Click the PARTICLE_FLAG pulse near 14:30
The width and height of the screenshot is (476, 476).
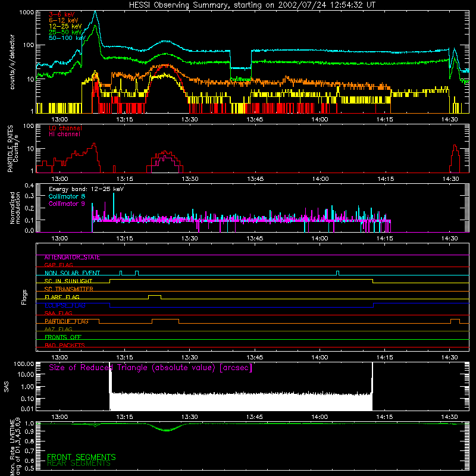click(455, 321)
